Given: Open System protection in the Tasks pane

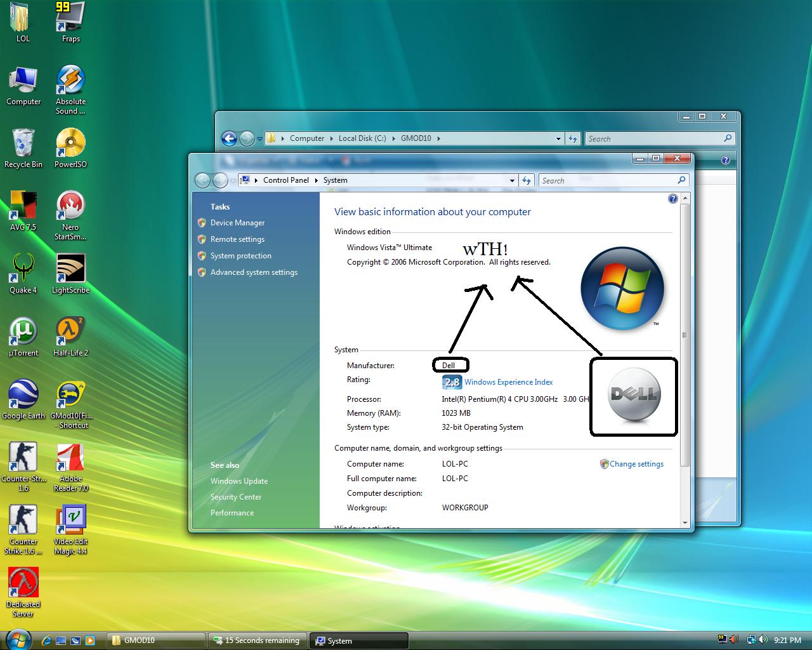Looking at the screenshot, I should [x=241, y=256].
